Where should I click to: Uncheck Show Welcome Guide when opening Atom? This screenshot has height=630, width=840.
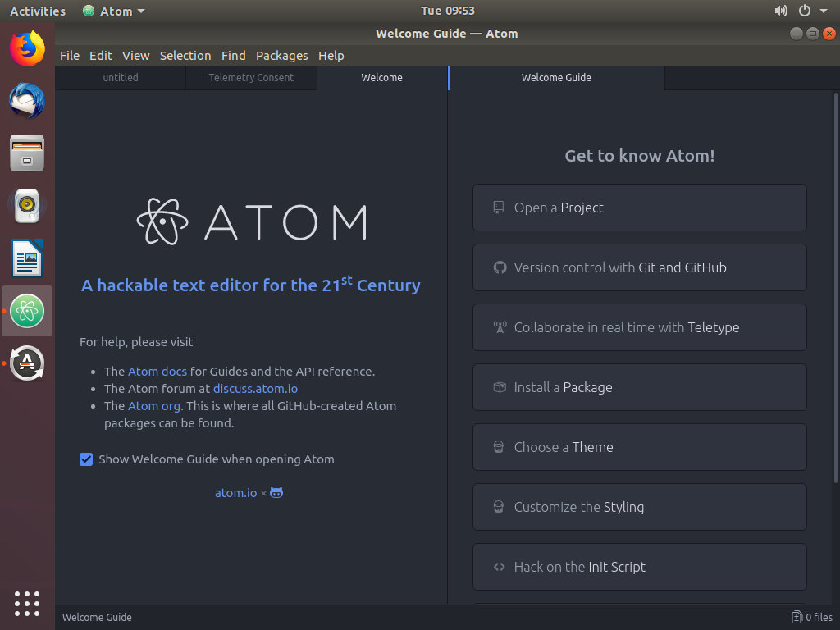[x=86, y=459]
